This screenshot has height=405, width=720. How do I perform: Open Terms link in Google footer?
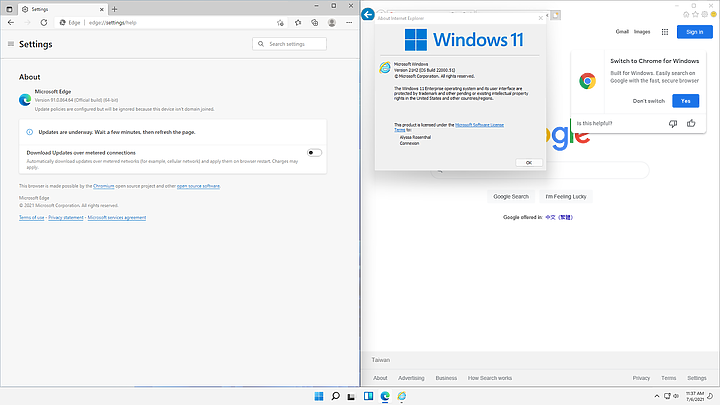[669, 378]
